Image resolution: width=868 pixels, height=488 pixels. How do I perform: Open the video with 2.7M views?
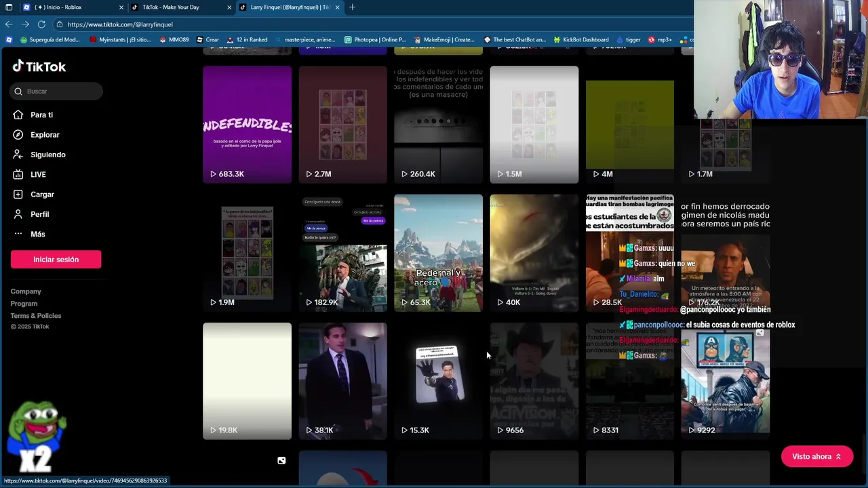point(342,125)
